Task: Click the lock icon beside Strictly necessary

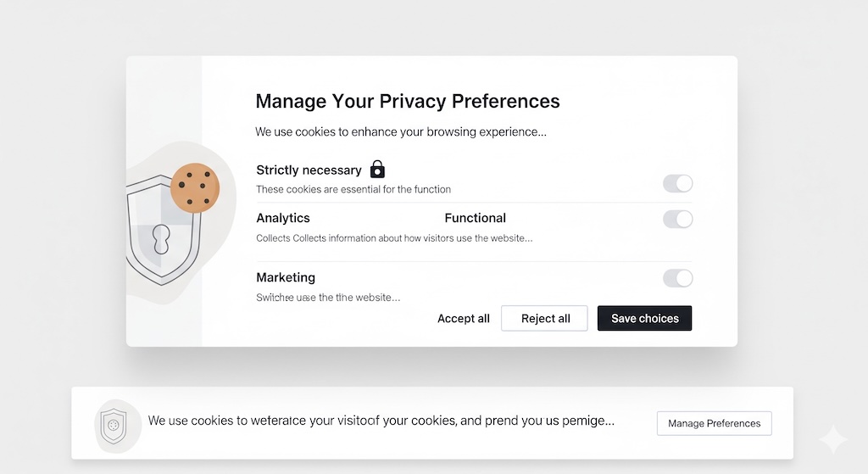Action: [x=377, y=169]
